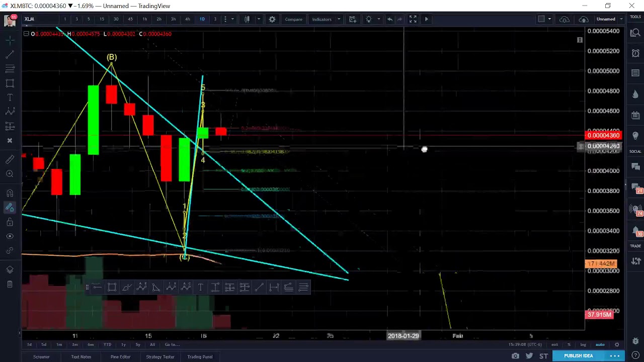The width and height of the screenshot is (644, 362).
Task: Toggle auto price scale
Action: (600, 344)
